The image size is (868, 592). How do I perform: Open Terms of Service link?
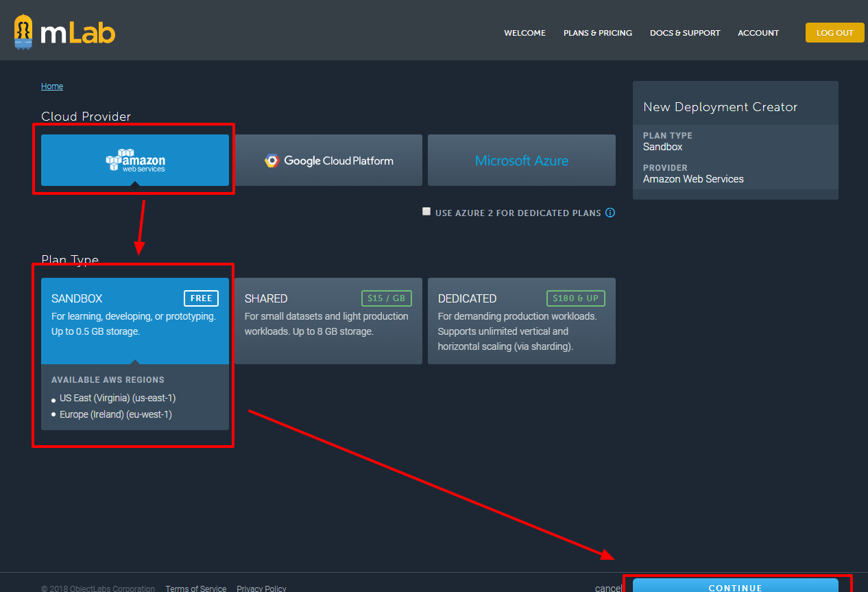196,589
